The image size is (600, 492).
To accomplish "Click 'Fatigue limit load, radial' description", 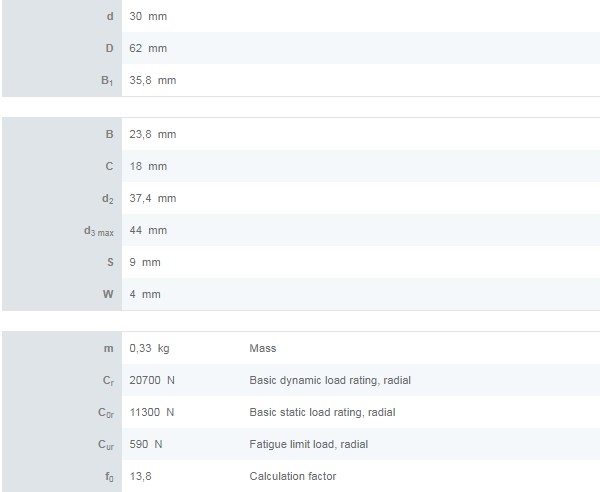I will 309,444.
